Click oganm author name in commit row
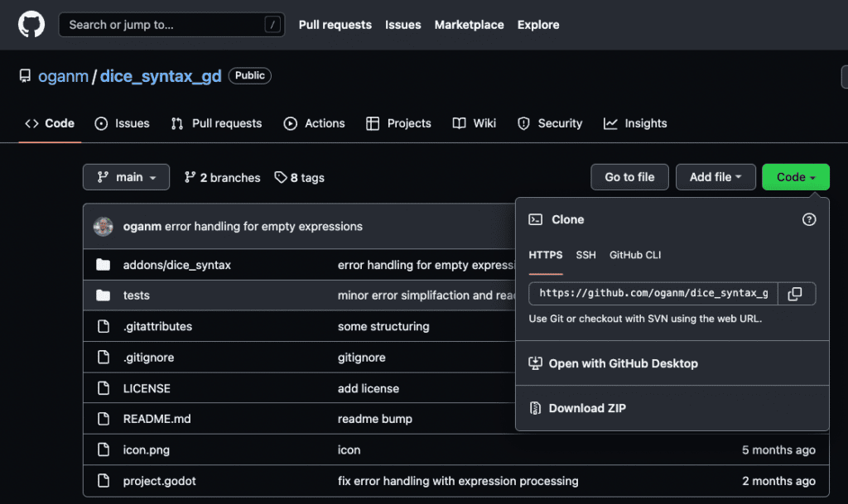The height and width of the screenshot is (504, 848). pyautogui.click(x=142, y=226)
